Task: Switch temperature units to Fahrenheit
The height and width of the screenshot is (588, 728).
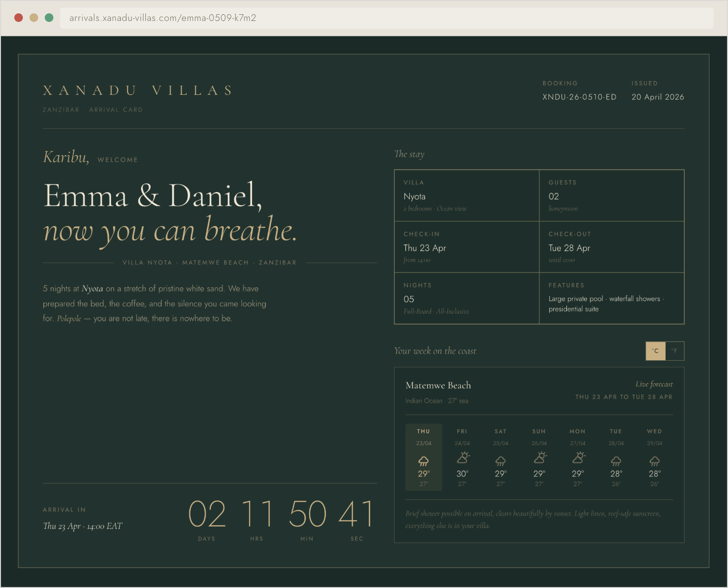Action: point(675,351)
